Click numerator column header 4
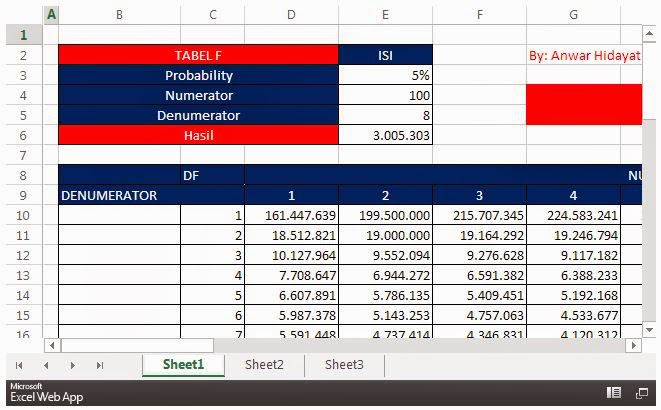This screenshot has width=661, height=410. pyautogui.click(x=573, y=196)
